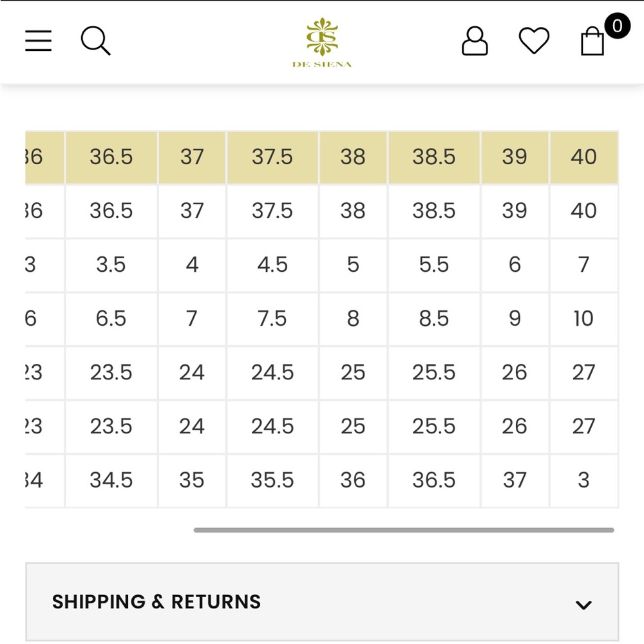View wishlist via heart icon

(534, 40)
